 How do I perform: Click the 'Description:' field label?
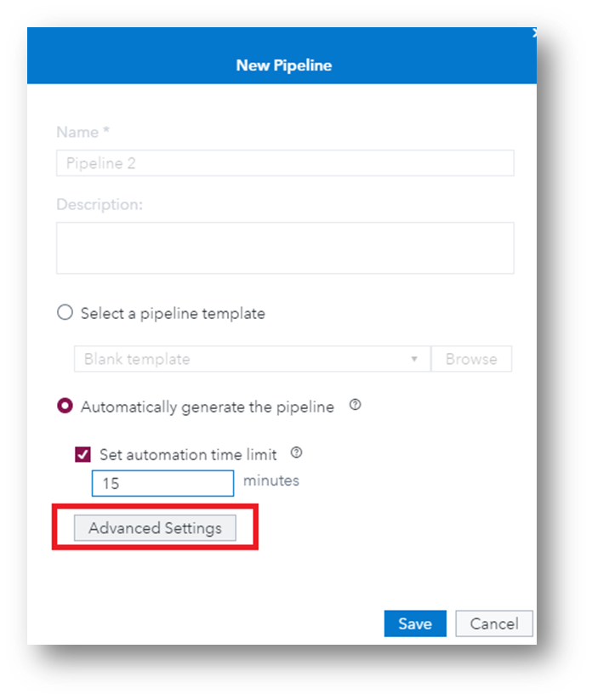click(x=100, y=204)
